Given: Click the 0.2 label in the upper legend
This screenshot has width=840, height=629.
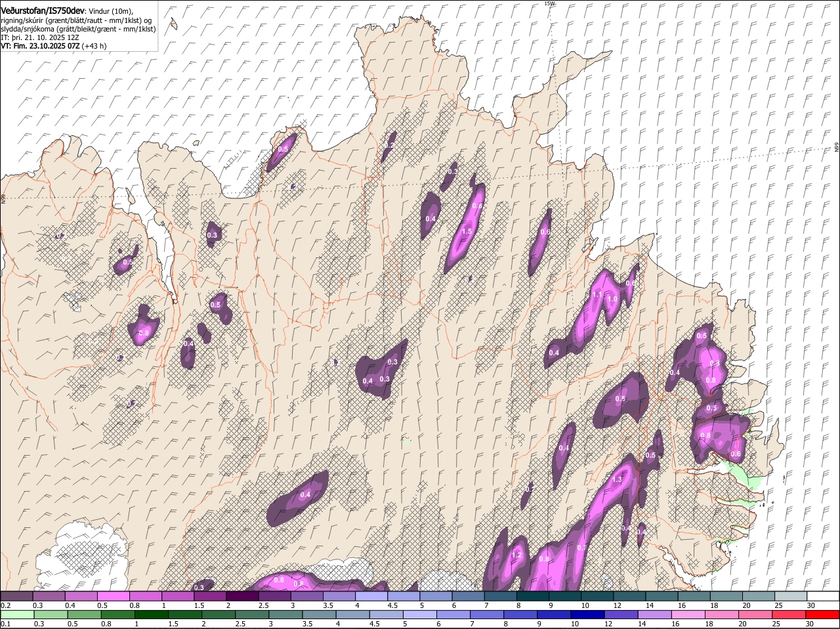Looking at the screenshot, I should (5, 605).
